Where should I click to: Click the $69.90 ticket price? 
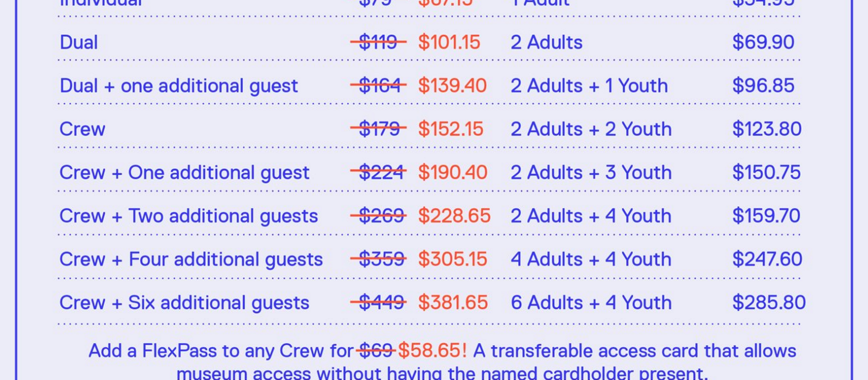(763, 42)
